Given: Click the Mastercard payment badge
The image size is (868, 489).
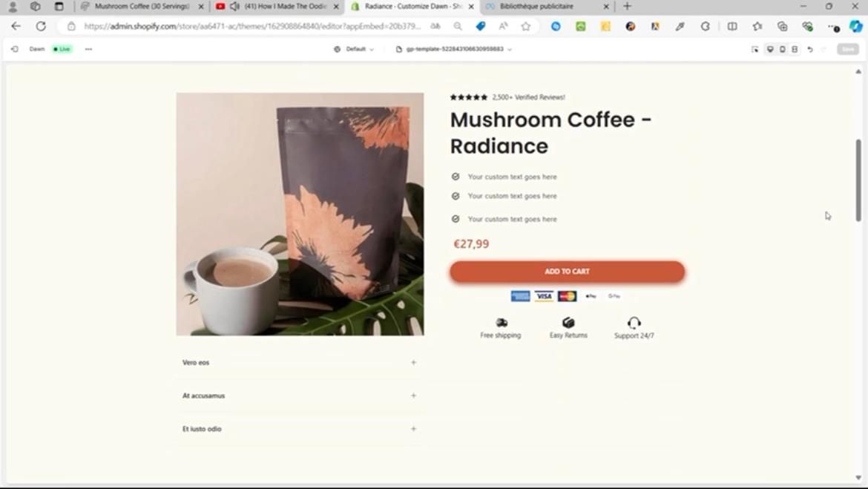Looking at the screenshot, I should click(567, 296).
